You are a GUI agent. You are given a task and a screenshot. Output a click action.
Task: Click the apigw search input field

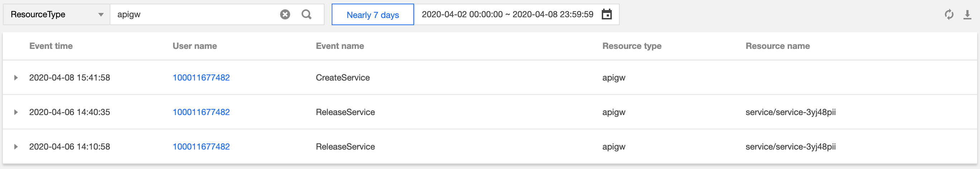[194, 14]
